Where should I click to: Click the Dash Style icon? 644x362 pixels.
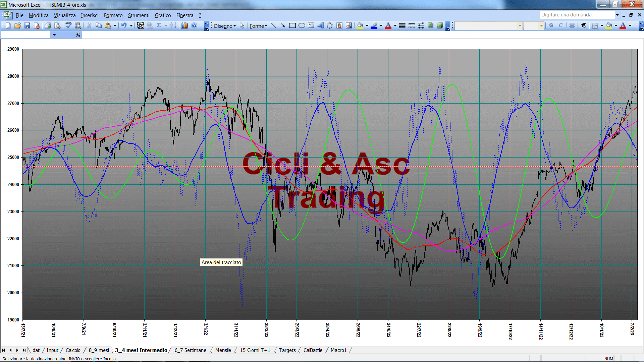coord(412,25)
